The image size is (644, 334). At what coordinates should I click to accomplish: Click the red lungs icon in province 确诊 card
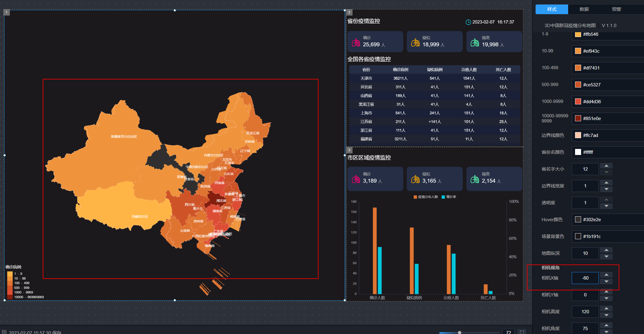tap(356, 42)
